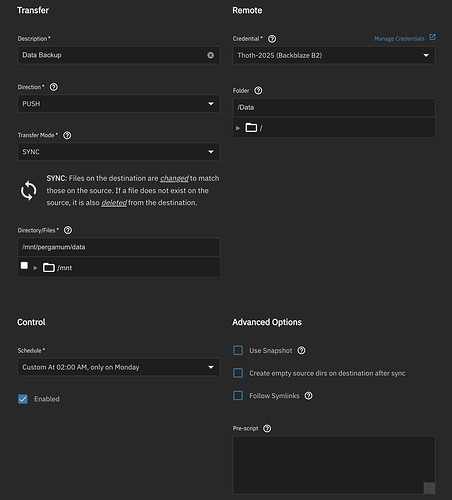
Task: Check Create empty source dirs option
Action: [238, 373]
